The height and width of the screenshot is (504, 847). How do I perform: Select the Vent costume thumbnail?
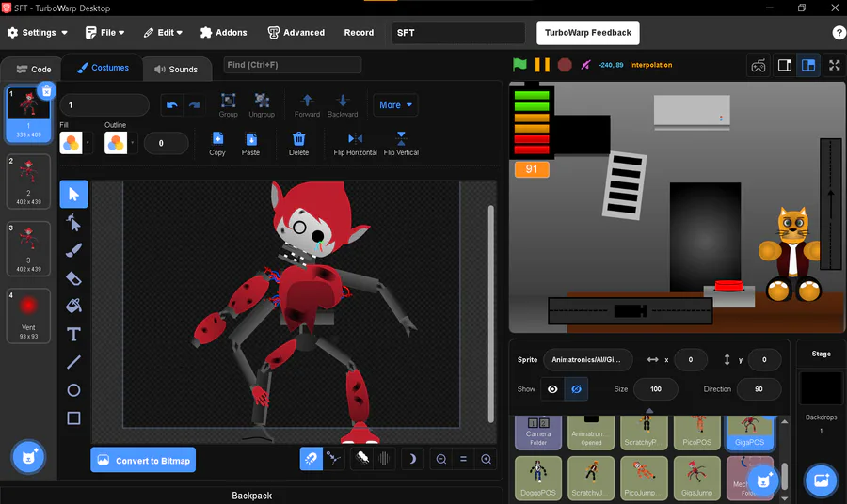[x=28, y=316]
